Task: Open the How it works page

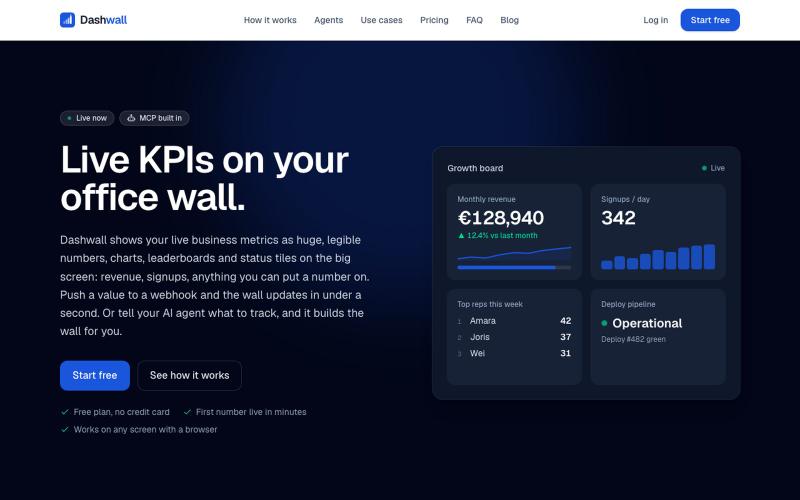Action: (270, 20)
